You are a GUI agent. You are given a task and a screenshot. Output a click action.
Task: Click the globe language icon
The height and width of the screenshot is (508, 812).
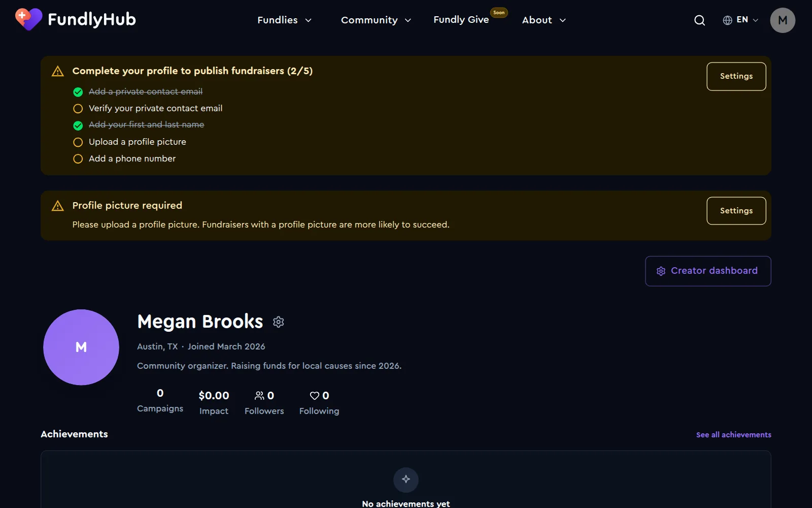pyautogui.click(x=727, y=20)
